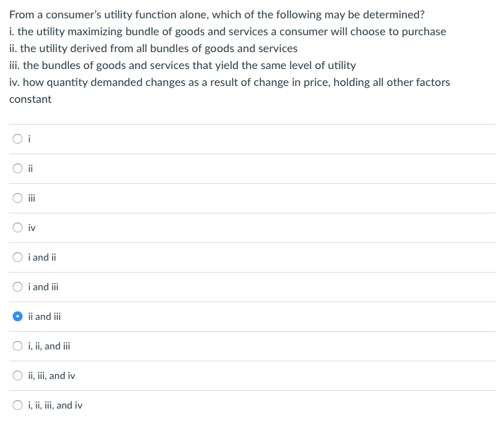
Task: Click the 'i, ii, iii, and iv' answer label text
Action: tap(55, 405)
